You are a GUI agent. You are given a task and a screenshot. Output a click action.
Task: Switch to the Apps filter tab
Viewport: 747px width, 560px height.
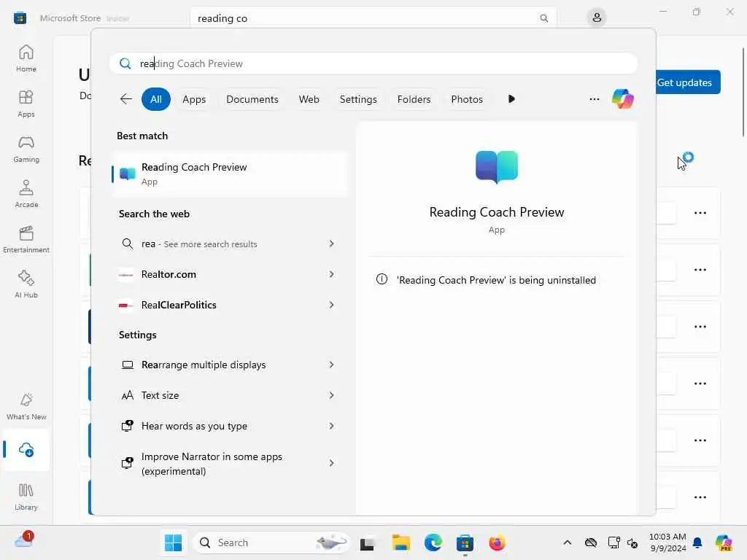point(194,99)
